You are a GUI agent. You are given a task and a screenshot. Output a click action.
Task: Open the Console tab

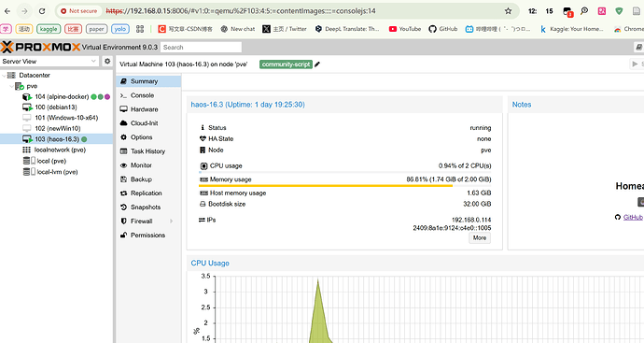coord(148,95)
